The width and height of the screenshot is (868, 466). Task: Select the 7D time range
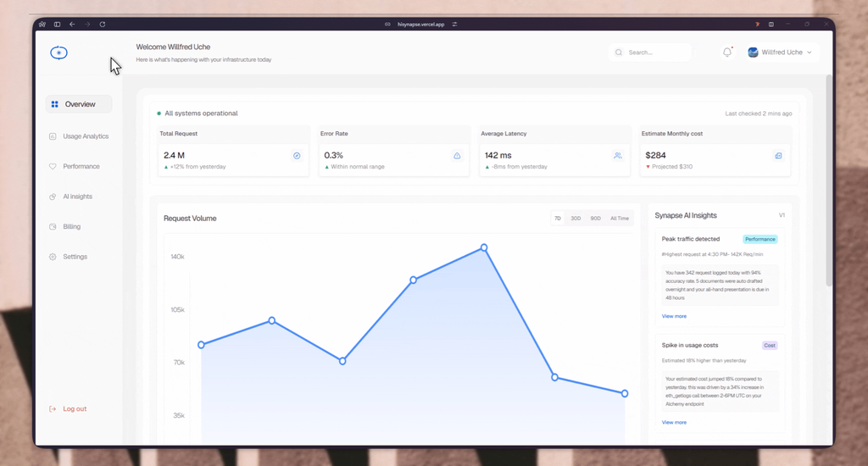[x=558, y=218]
